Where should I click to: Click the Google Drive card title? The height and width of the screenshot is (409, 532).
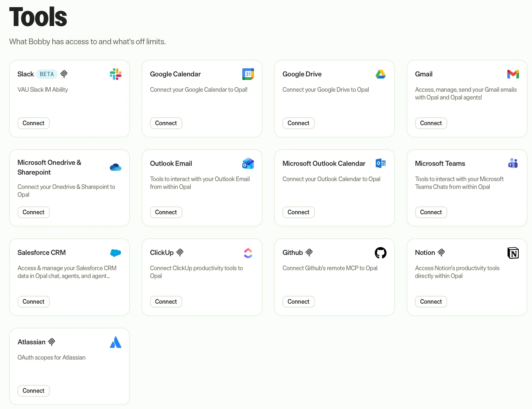tap(302, 74)
